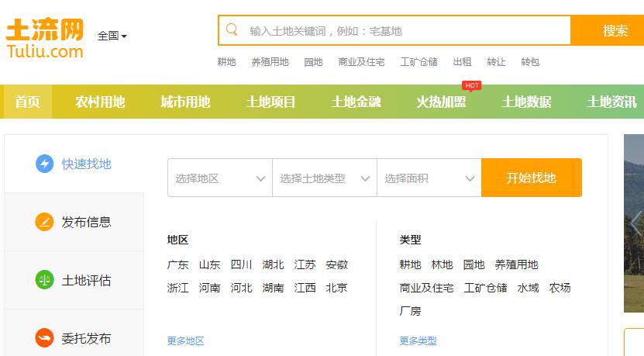Click the left arrow on banner image

pyautogui.click(x=635, y=223)
